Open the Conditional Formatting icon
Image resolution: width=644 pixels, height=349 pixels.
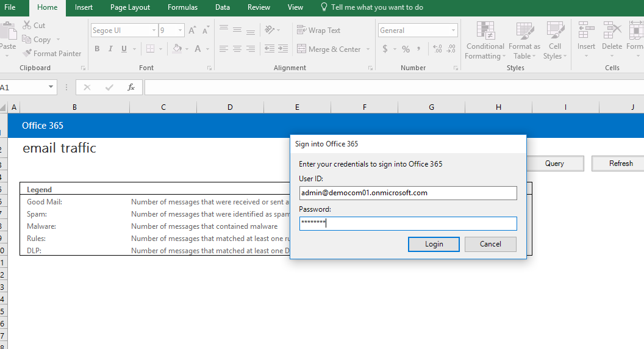485,31
